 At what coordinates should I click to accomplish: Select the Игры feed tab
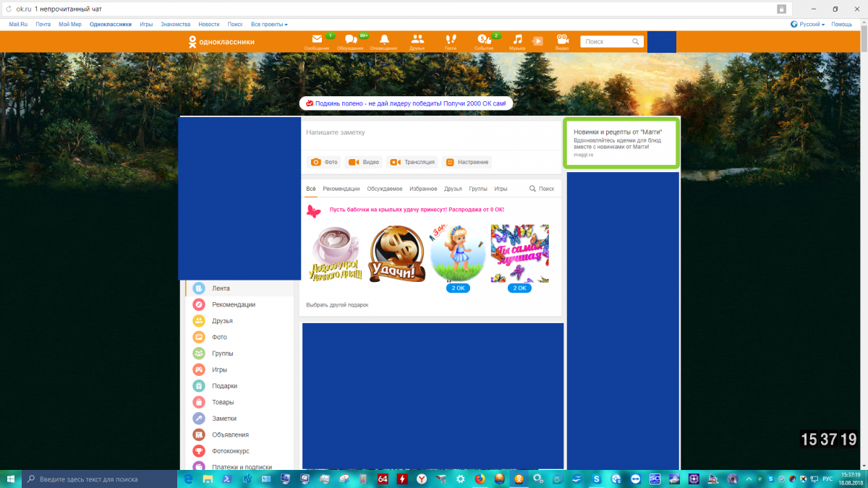click(501, 189)
